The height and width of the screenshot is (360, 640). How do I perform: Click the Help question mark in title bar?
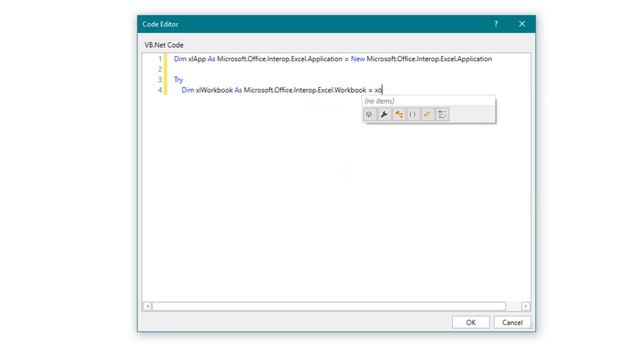(x=496, y=24)
